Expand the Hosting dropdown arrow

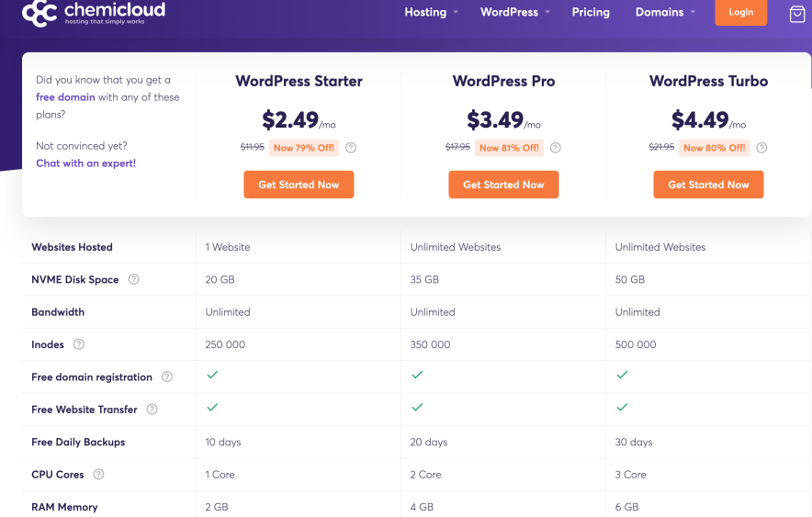point(456,12)
